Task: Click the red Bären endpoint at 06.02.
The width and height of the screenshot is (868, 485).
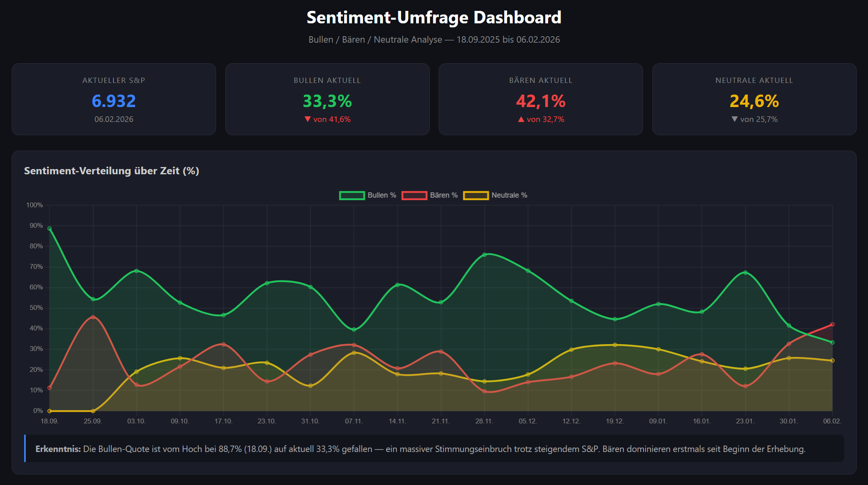Action: coord(832,324)
